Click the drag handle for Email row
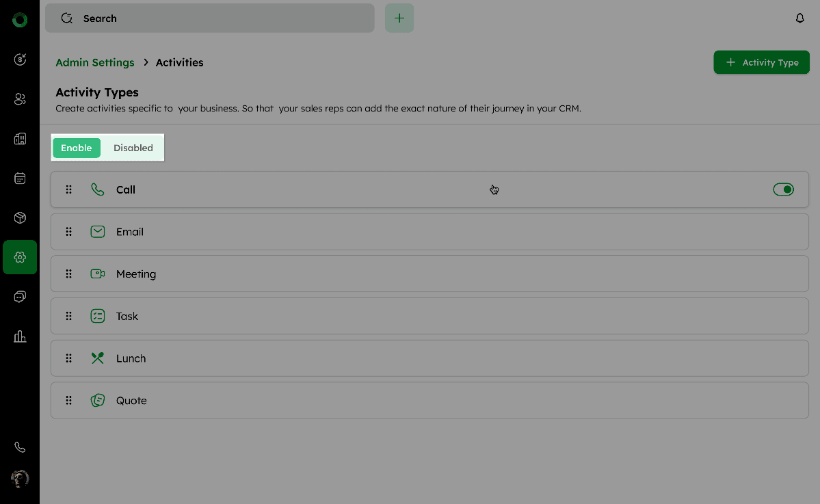 coord(69,232)
